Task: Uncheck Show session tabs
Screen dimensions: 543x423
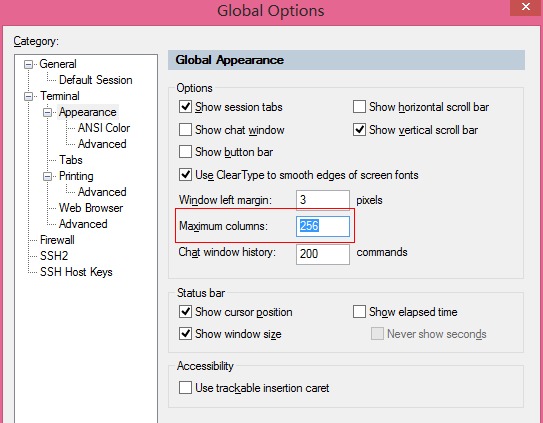Action: point(185,107)
